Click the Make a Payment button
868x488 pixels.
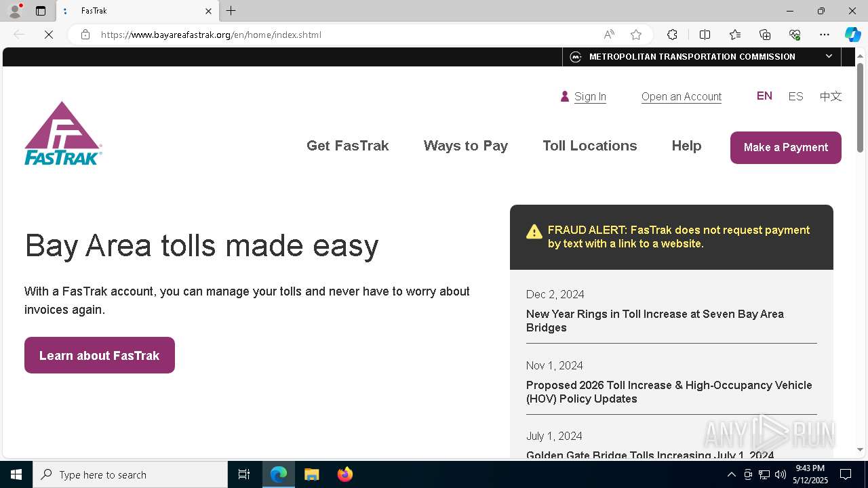click(x=786, y=148)
